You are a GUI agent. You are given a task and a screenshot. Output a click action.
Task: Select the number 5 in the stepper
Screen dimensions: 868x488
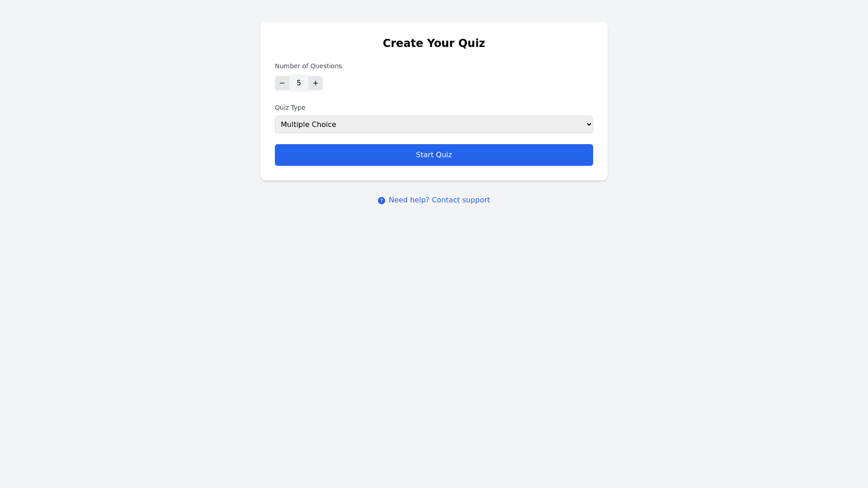pyautogui.click(x=299, y=83)
